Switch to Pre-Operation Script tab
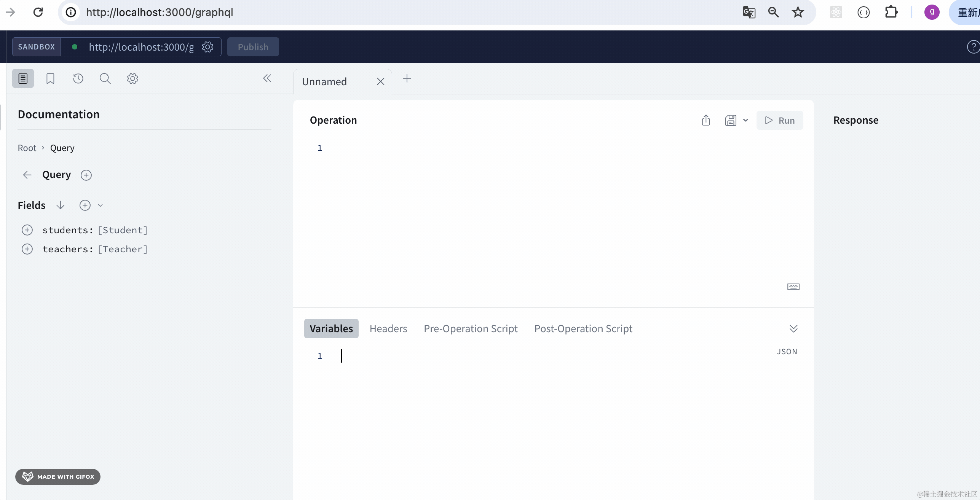 (x=471, y=328)
